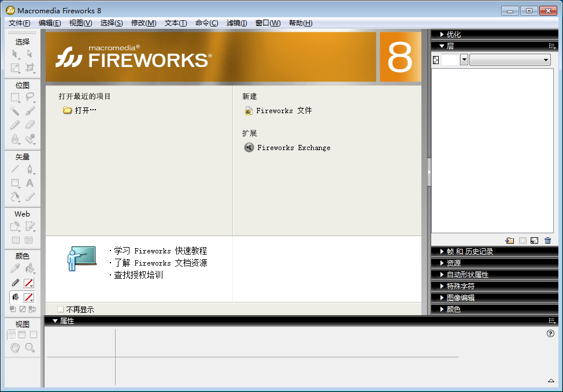
Task: Activate the Paint Bucket tool
Action: coord(29,268)
